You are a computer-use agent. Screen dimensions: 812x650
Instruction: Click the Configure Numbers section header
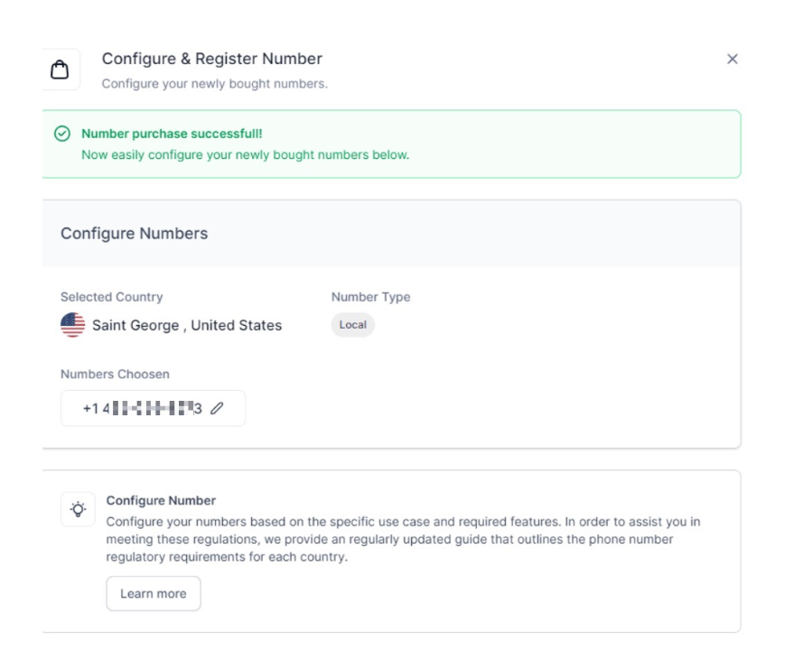click(x=134, y=234)
